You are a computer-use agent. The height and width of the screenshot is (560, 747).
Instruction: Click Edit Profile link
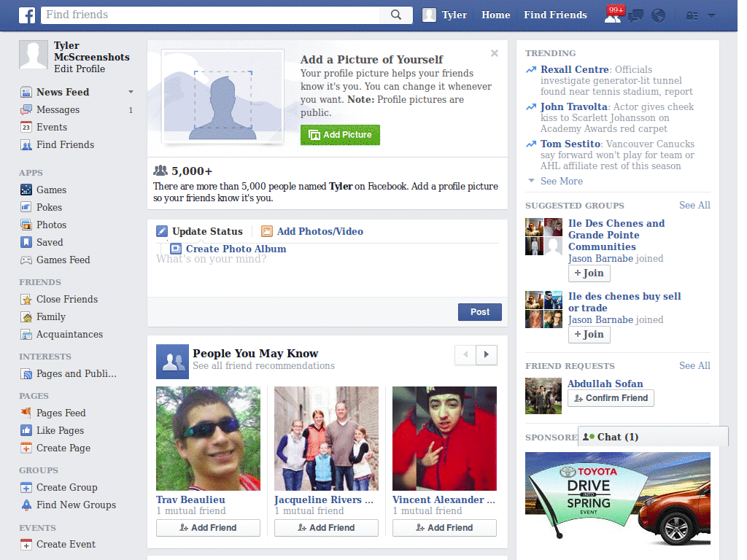(80, 69)
